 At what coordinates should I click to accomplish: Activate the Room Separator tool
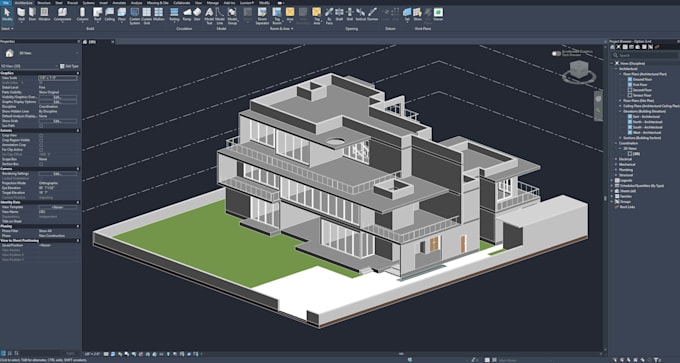262,15
